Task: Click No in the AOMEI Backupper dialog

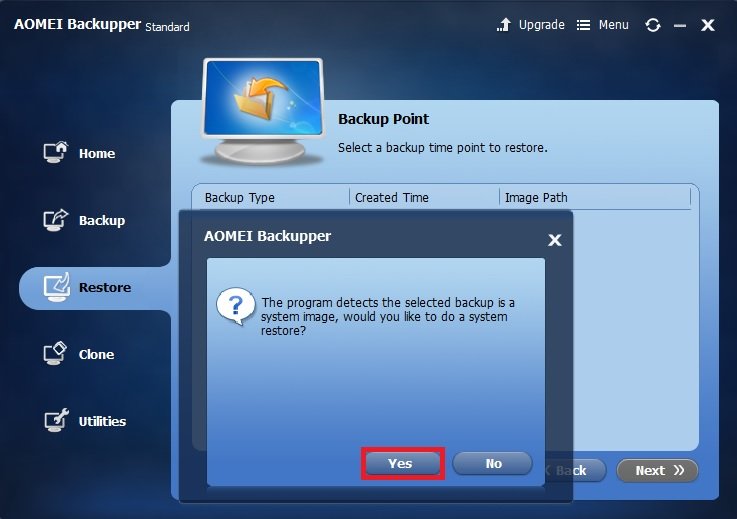Action: click(493, 464)
